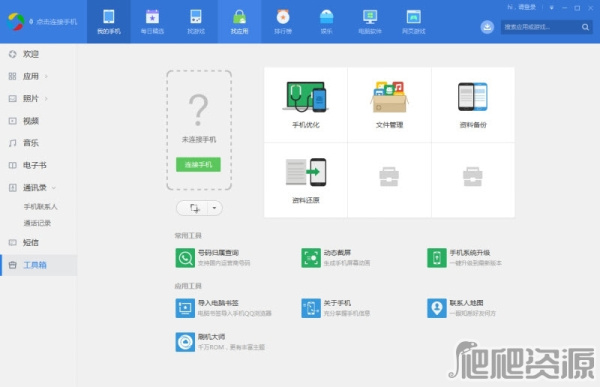Screen dimensions: 600x387
Task: Open the 刷机大师 tool
Action: click(220, 342)
